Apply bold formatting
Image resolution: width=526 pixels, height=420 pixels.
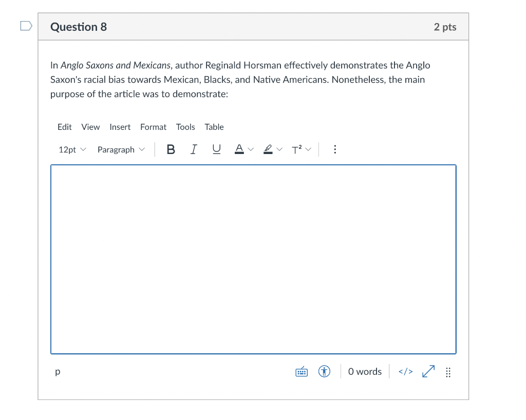point(171,149)
